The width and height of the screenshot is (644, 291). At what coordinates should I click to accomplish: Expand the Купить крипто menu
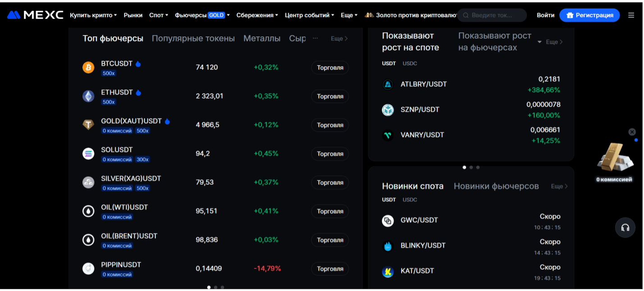tap(93, 15)
